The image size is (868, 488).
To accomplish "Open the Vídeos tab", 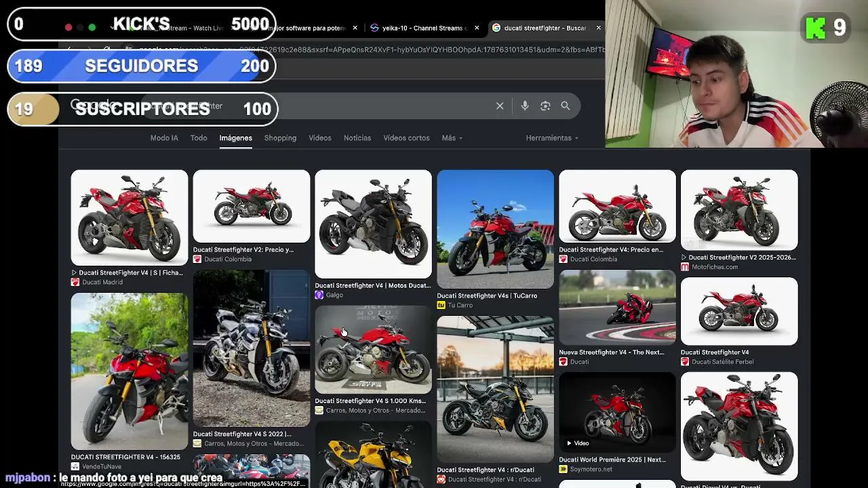I will [320, 138].
